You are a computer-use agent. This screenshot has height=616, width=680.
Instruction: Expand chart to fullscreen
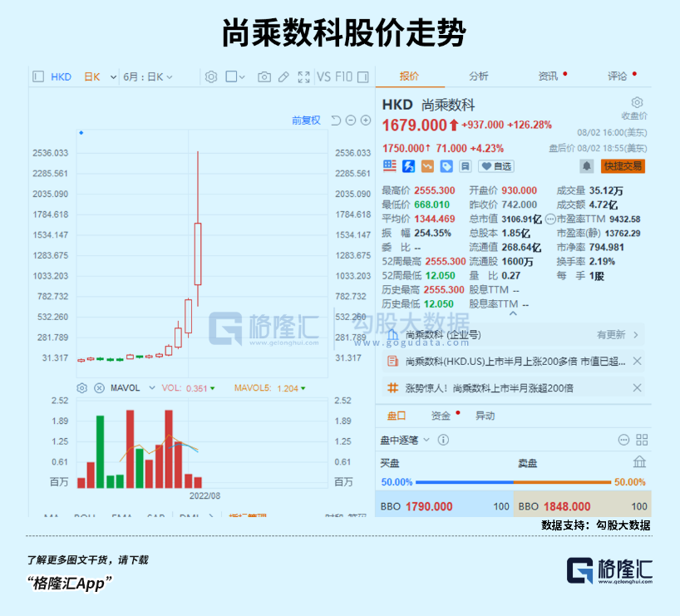pyautogui.click(x=303, y=76)
